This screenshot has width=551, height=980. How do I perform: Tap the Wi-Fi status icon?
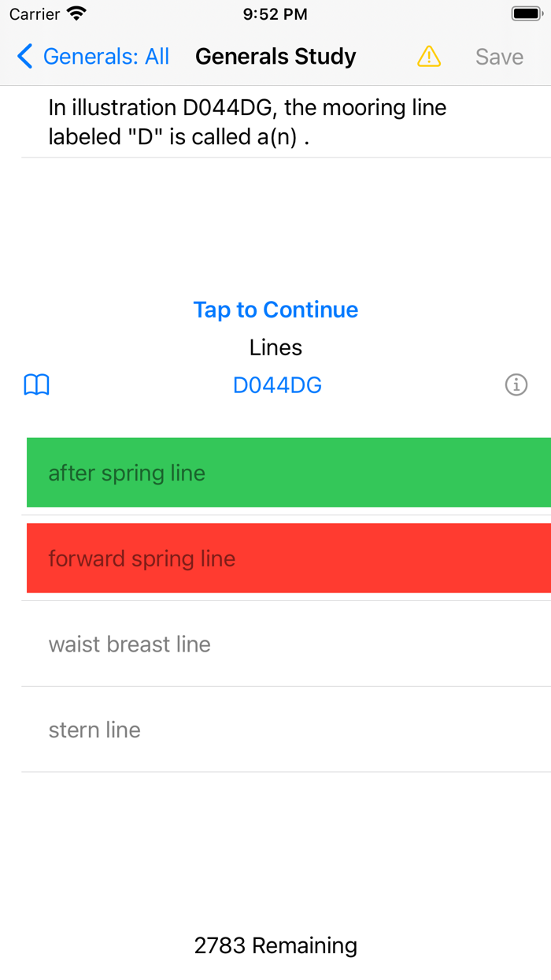76,14
